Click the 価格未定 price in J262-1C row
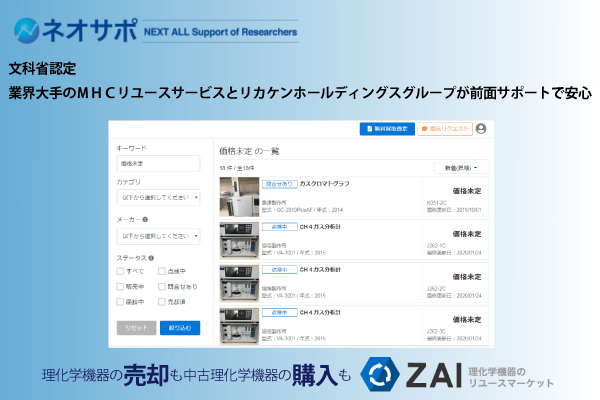The image size is (600, 400). (x=467, y=234)
